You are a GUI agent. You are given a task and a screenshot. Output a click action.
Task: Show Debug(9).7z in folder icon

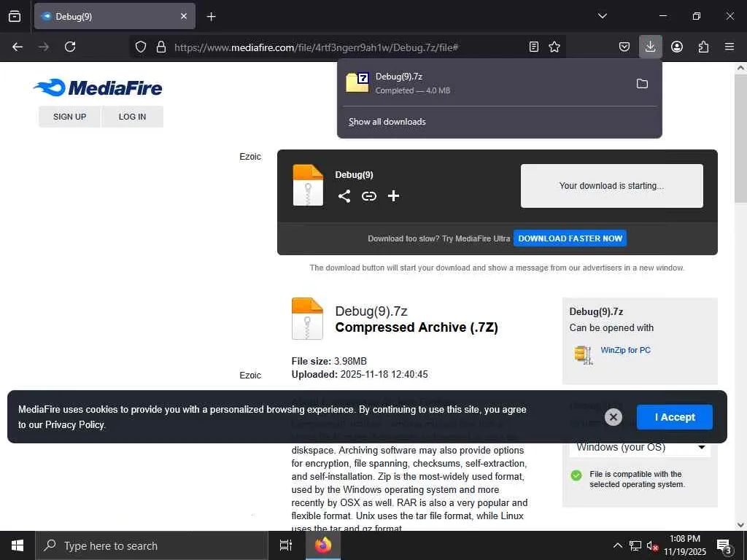tap(642, 84)
